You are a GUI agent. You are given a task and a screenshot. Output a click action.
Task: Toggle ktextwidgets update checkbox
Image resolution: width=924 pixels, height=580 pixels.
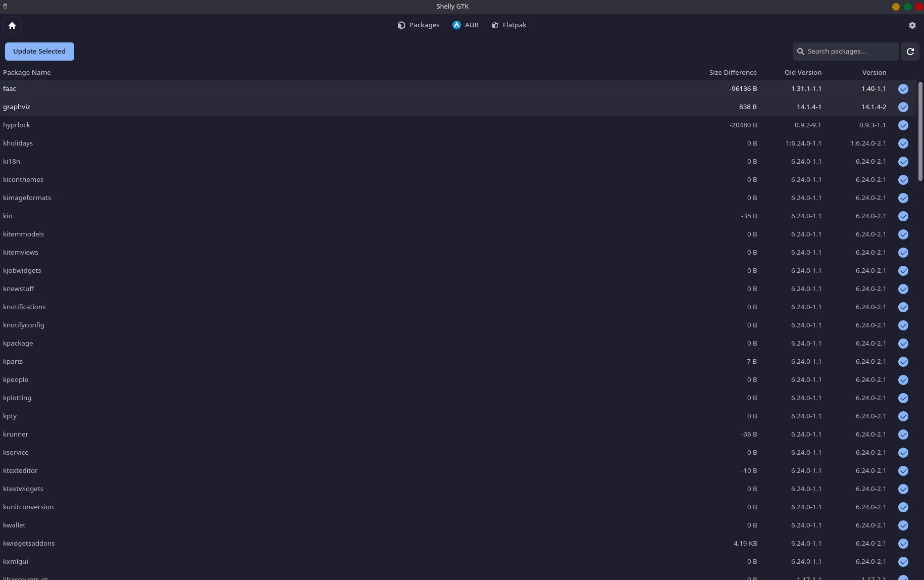[x=903, y=489]
